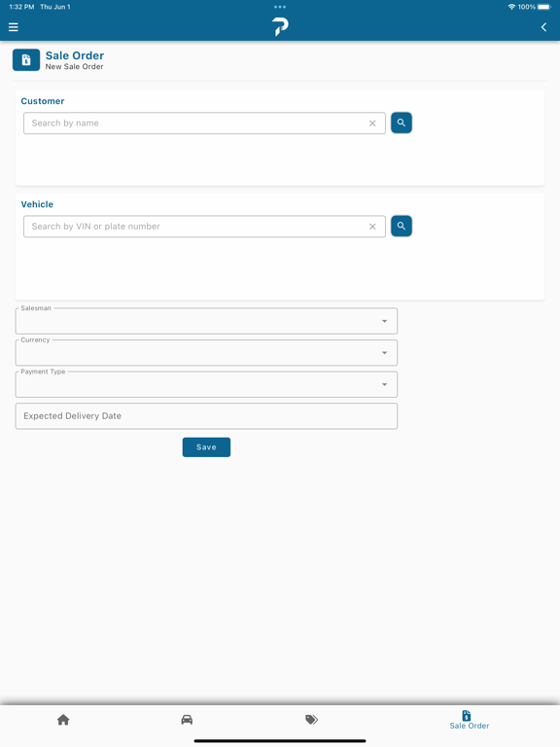560x747 pixels.
Task: Expand the Payment Type dropdown
Action: click(x=207, y=384)
